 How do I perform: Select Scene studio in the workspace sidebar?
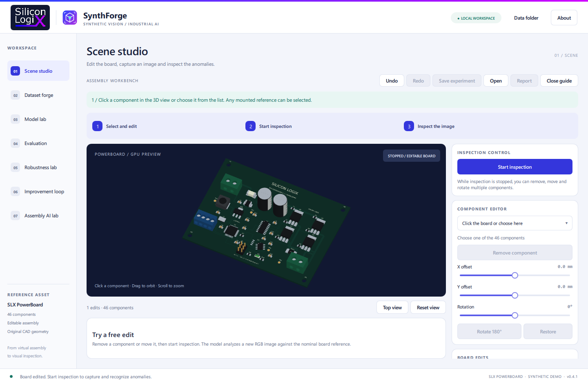click(38, 71)
